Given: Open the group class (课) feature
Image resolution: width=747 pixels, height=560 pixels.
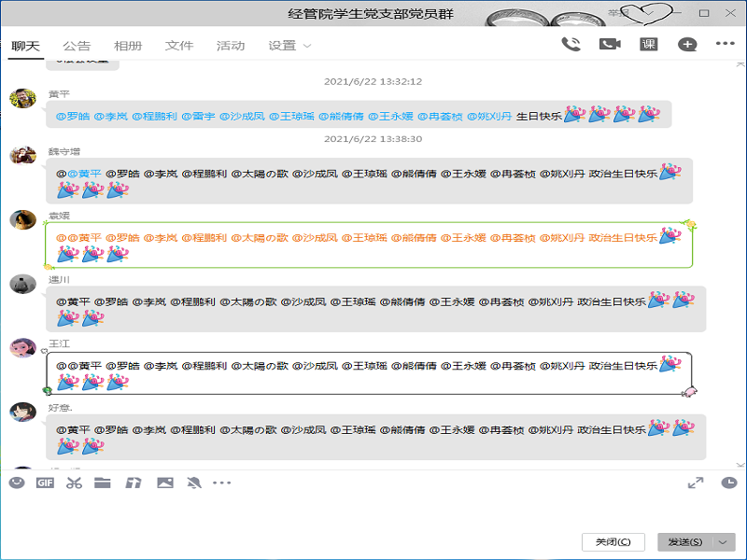Looking at the screenshot, I should click(x=648, y=44).
